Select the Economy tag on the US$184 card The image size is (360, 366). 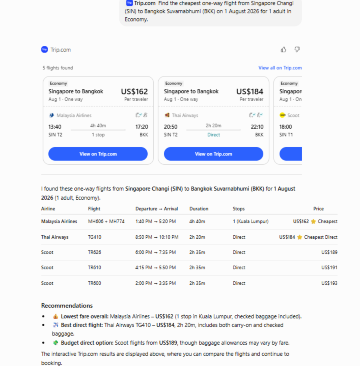174,84
